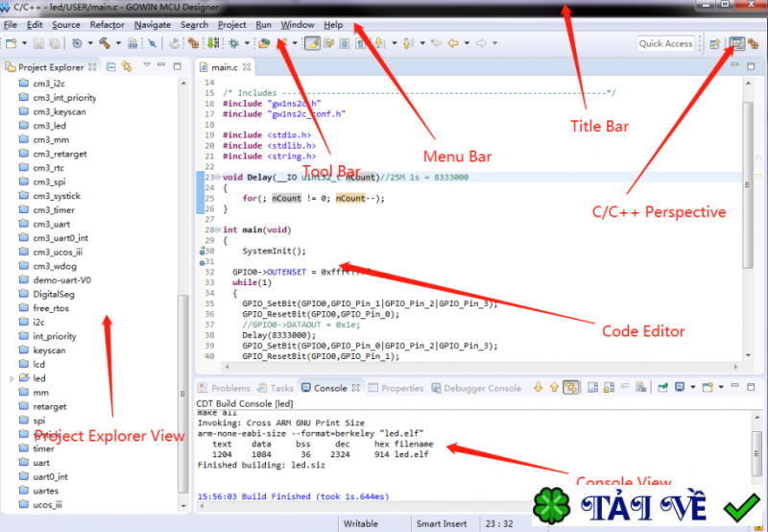768x532 pixels.
Task: Click the Next Annotation toolbar icon
Action: click(x=378, y=43)
